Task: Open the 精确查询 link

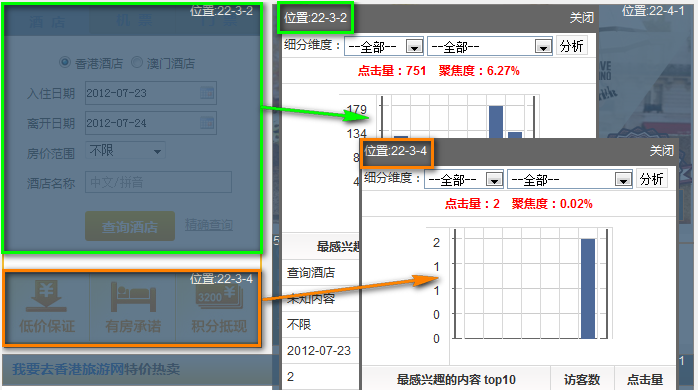Action: coord(209,225)
